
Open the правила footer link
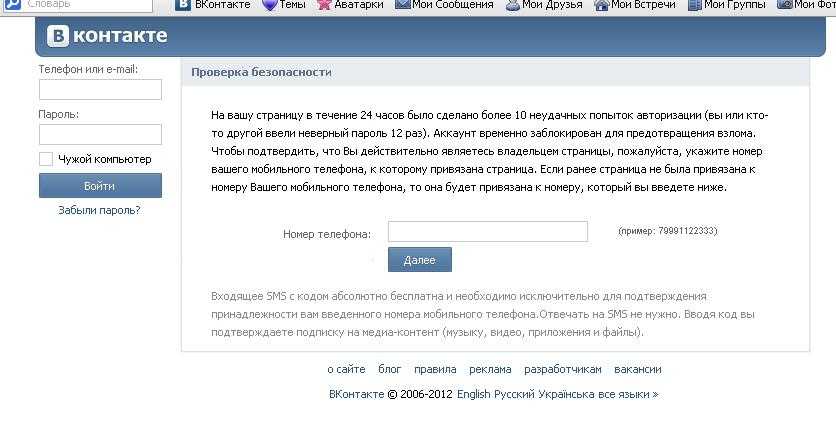point(435,369)
